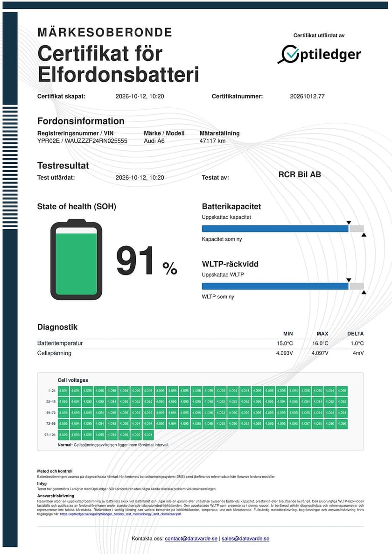
Task: Click the Optiledger logo
Action: pyautogui.click(x=319, y=55)
